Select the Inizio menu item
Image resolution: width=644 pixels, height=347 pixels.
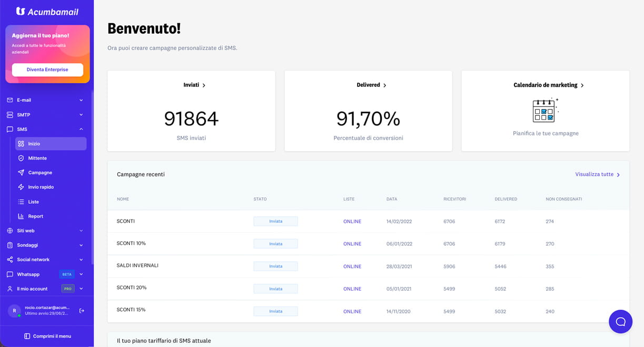(51, 144)
